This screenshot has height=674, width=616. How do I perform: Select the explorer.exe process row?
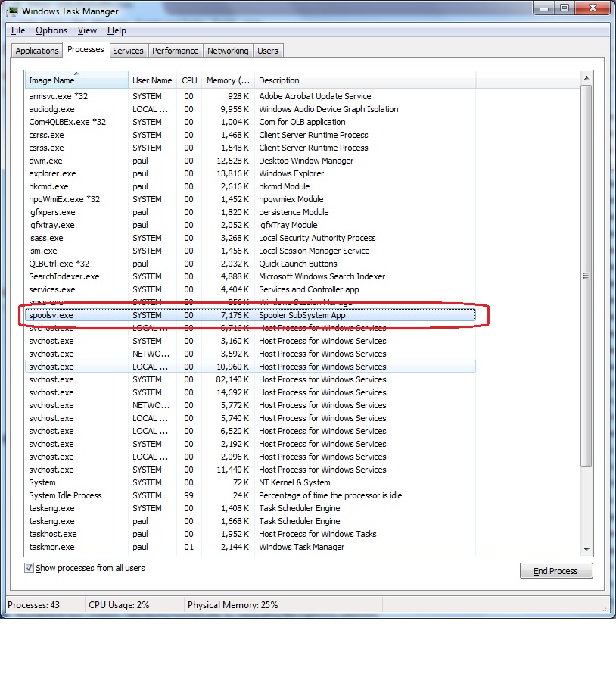coord(52,173)
